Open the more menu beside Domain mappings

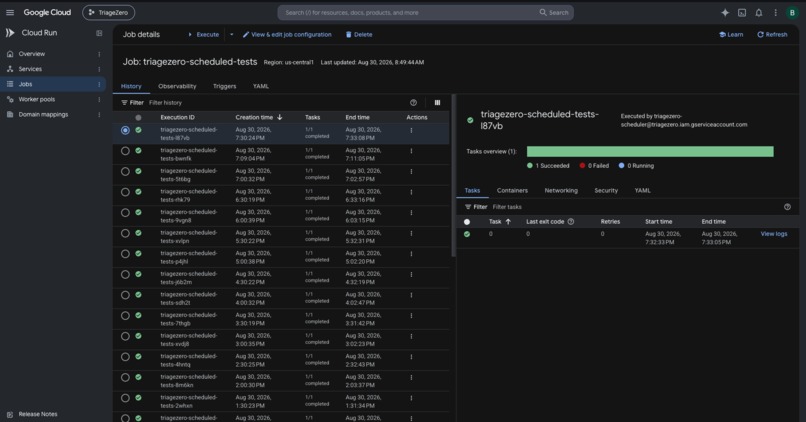pos(99,115)
